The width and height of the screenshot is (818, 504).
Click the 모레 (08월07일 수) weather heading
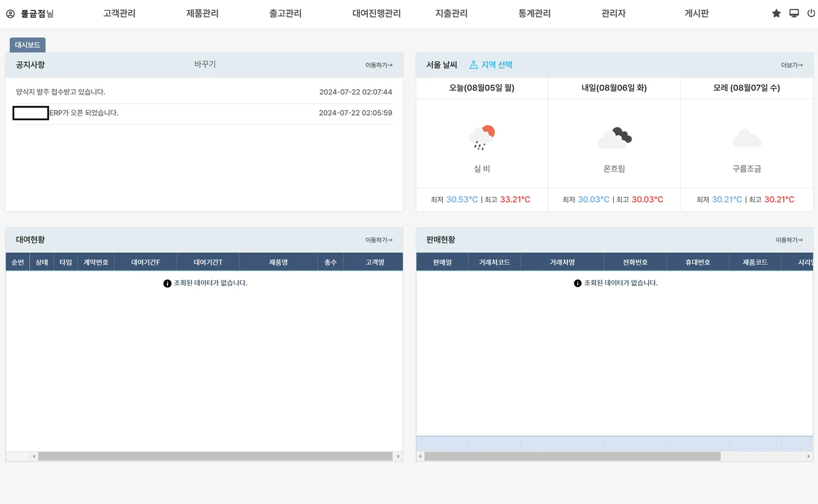(x=746, y=88)
